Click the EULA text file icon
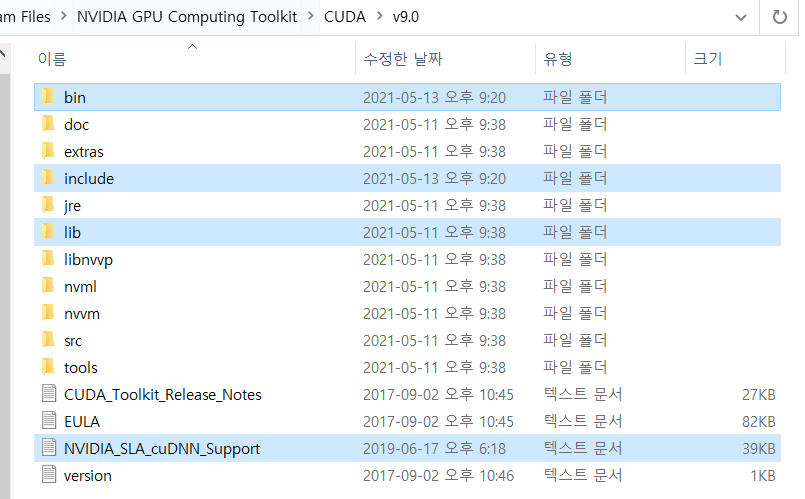 point(49,421)
